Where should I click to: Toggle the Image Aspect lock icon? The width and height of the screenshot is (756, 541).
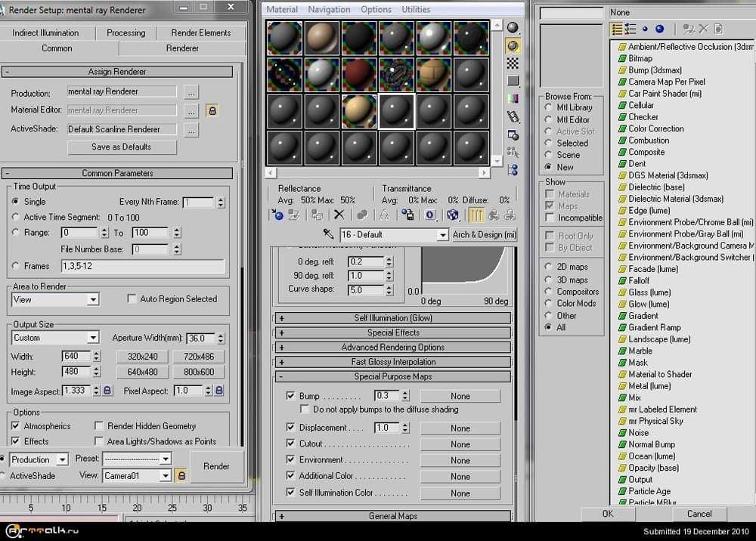[107, 390]
